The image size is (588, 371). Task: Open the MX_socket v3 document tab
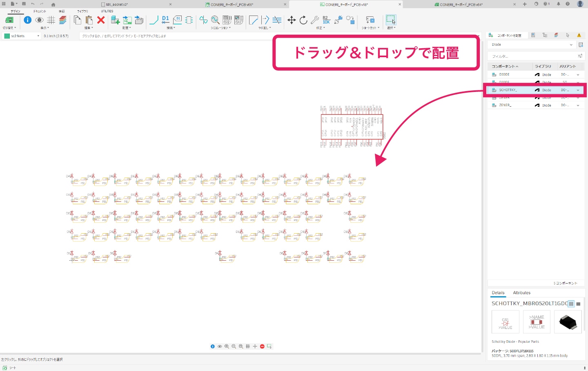(x=117, y=4)
